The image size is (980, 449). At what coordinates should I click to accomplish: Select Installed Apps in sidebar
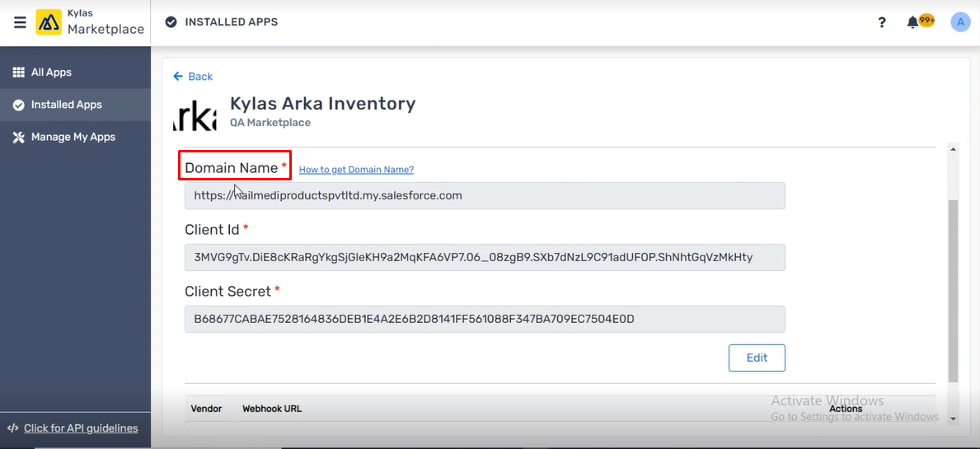coord(75,105)
